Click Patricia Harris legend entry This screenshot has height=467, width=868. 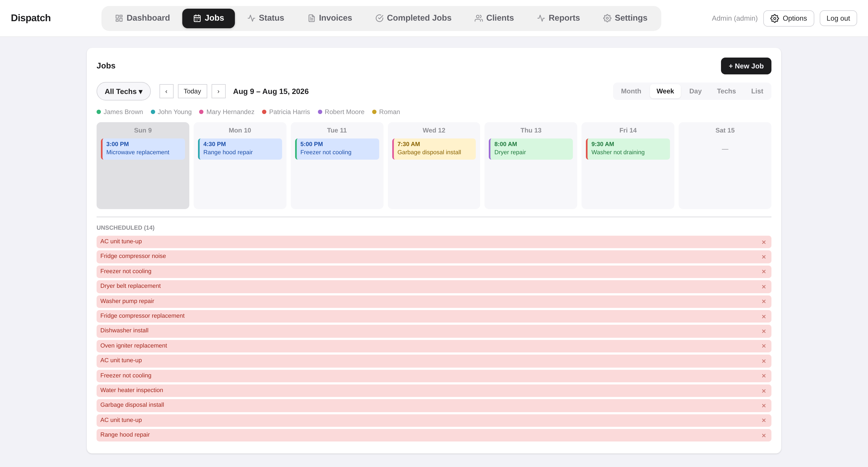click(x=286, y=112)
